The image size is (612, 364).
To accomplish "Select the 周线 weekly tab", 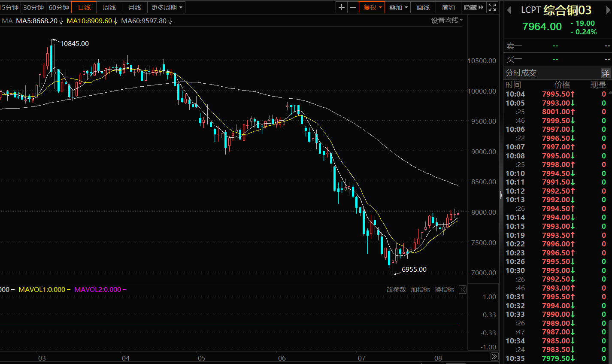I will click(x=109, y=7).
